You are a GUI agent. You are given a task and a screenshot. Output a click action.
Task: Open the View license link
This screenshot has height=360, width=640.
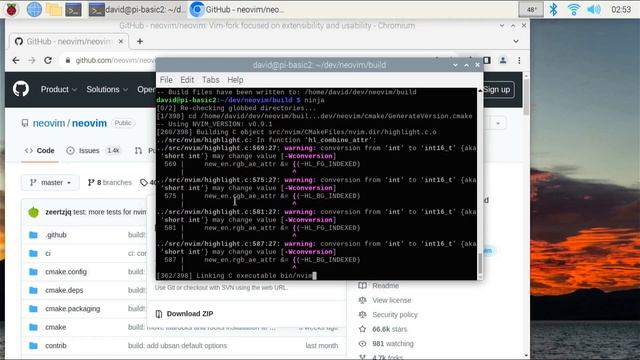pos(391,300)
